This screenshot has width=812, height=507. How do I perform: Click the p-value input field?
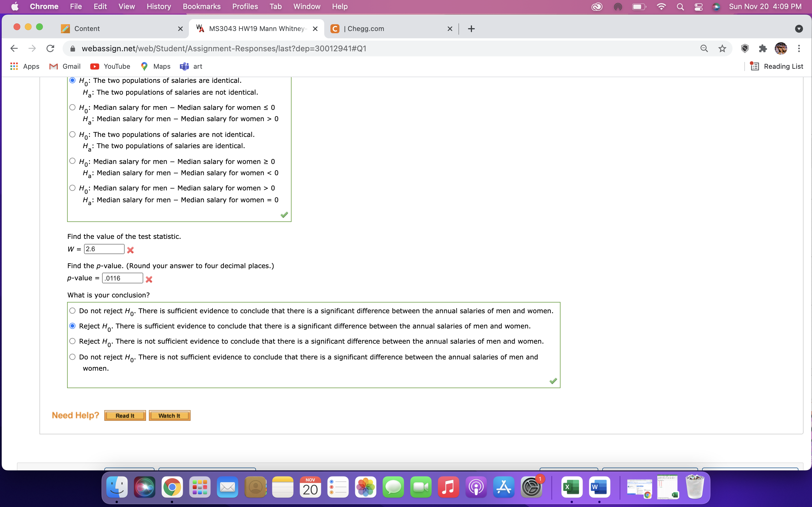pyautogui.click(x=122, y=278)
